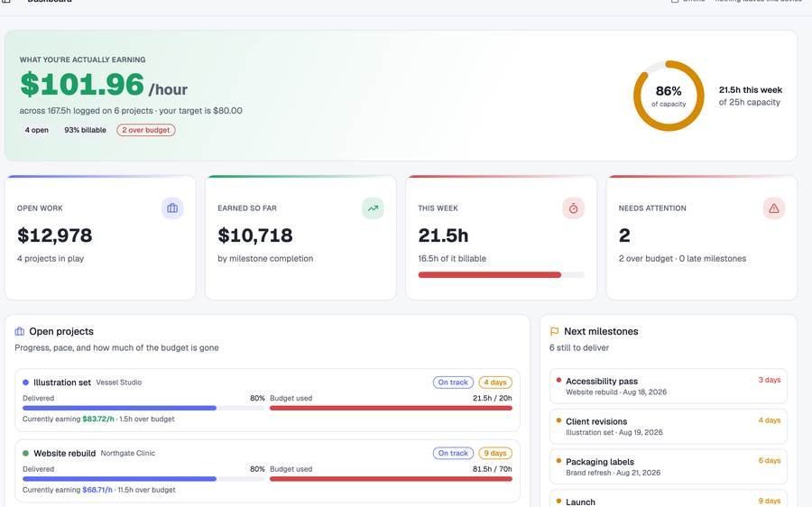The width and height of the screenshot is (812, 507).
Task: Click the '81.5h / 70h' budget value
Action: pos(492,469)
